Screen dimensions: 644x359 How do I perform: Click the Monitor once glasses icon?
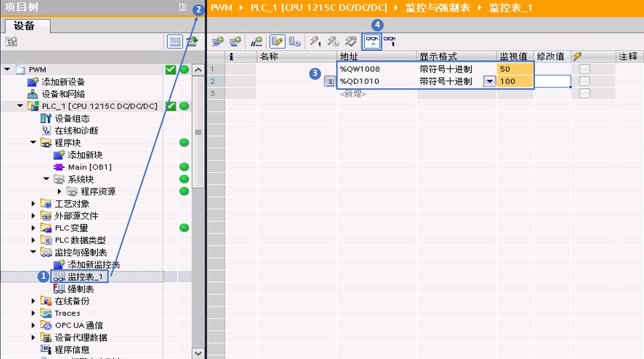[389, 42]
